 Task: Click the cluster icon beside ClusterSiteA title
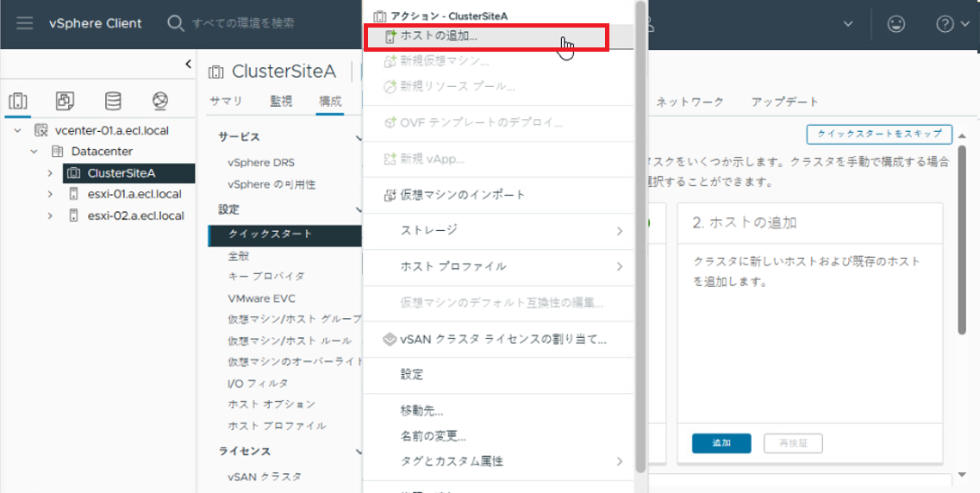(x=215, y=72)
